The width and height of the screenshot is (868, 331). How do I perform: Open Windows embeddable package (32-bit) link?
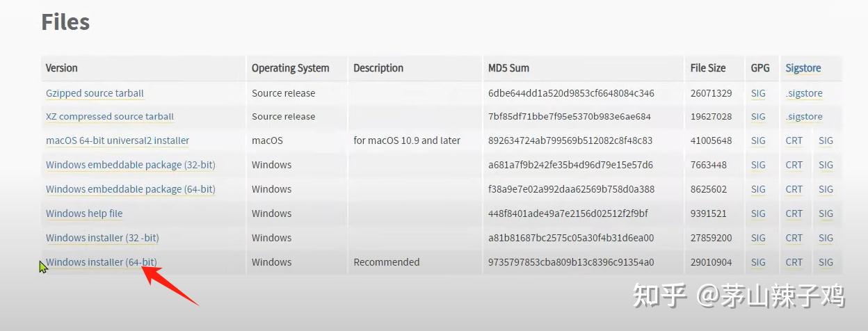130,165
